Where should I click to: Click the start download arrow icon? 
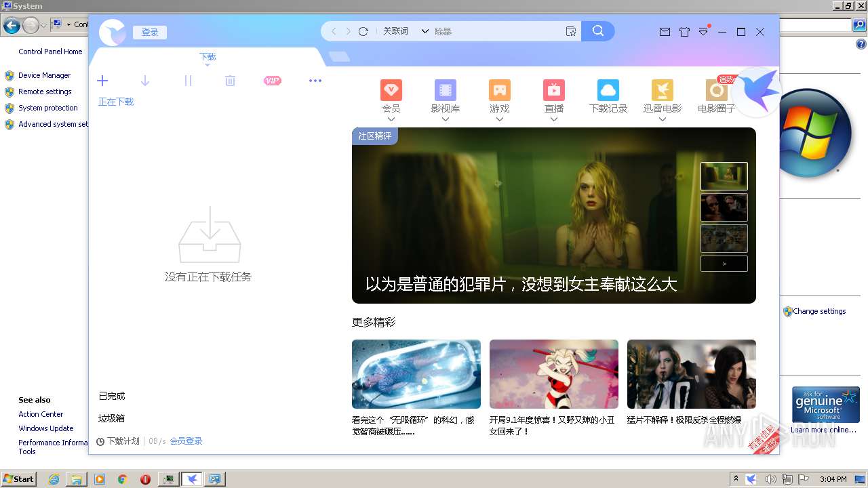point(145,81)
